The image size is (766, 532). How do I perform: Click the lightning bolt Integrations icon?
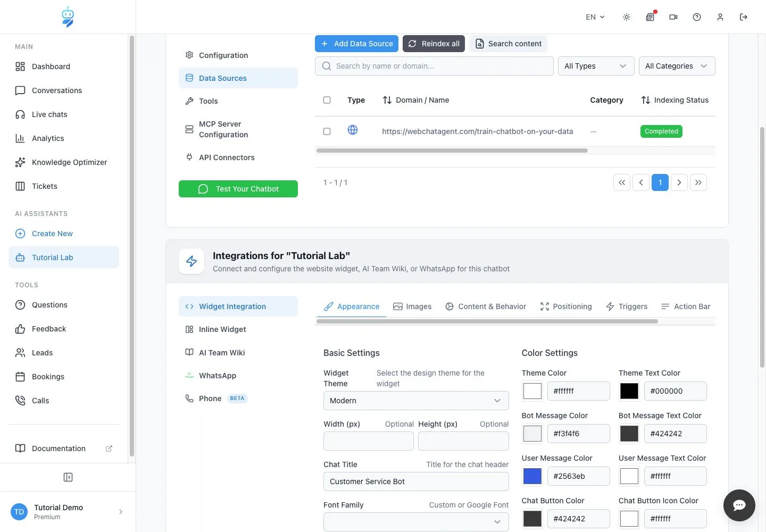[x=191, y=261]
